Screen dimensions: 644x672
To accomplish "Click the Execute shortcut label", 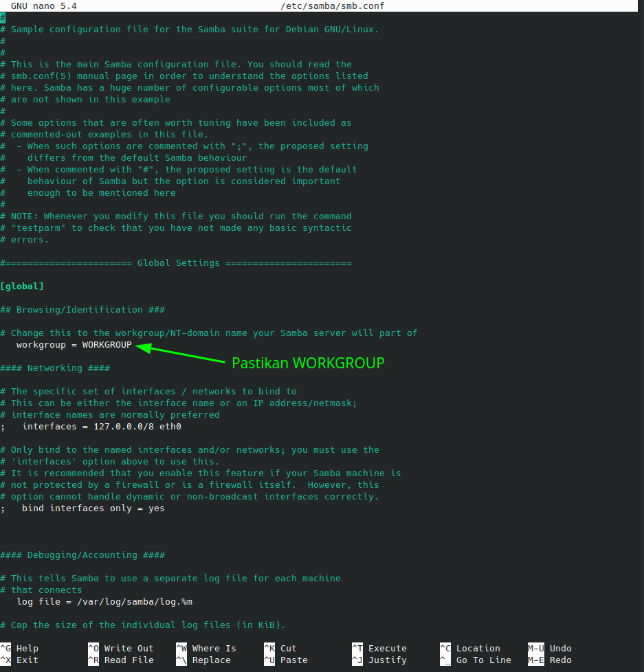I will (x=387, y=648).
